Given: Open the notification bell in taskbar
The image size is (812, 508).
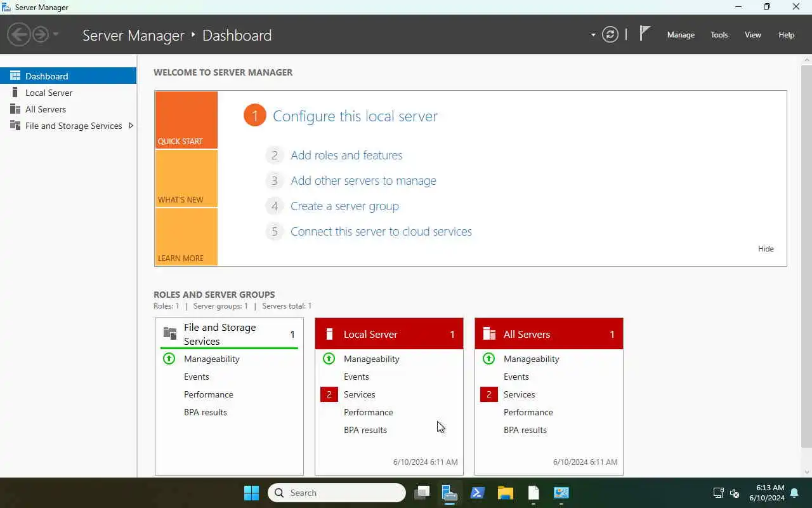Looking at the screenshot, I should (794, 493).
